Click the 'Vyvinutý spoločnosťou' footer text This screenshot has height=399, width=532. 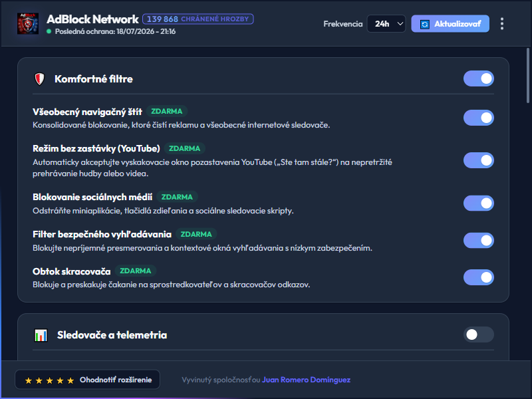pyautogui.click(x=221, y=380)
